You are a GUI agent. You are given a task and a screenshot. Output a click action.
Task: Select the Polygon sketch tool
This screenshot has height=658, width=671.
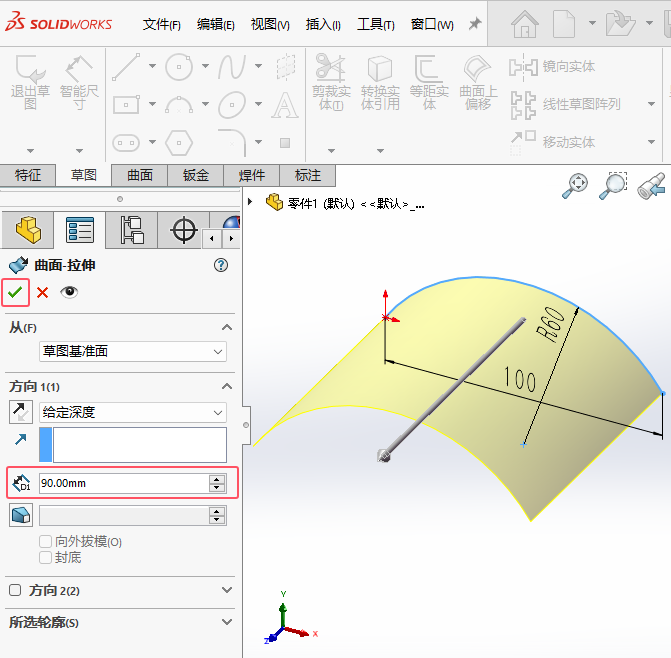click(179, 142)
